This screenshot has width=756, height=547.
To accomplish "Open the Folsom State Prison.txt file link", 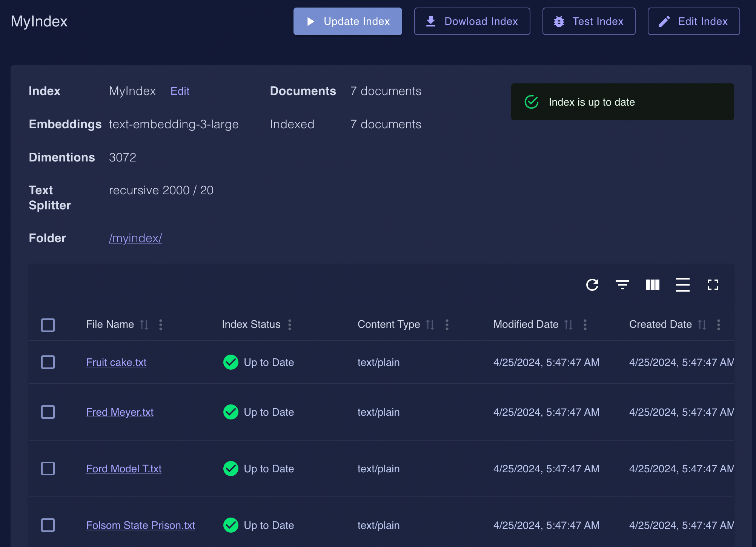I will tap(140, 525).
